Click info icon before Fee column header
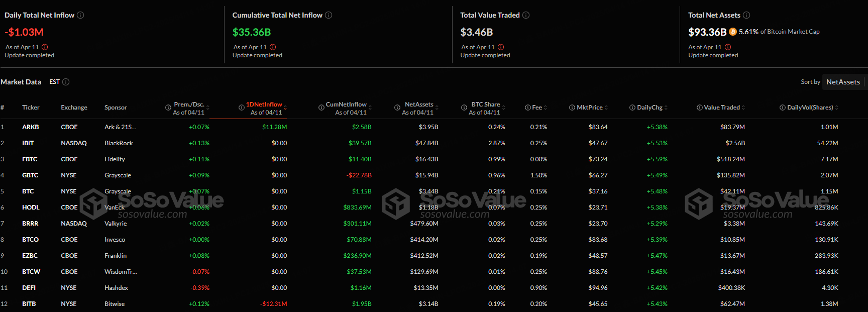 (528, 108)
